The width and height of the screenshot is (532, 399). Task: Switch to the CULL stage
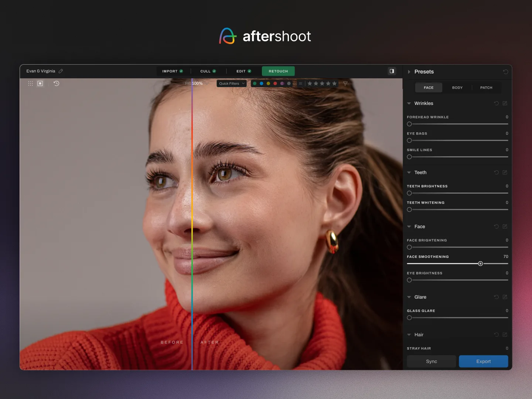click(205, 71)
